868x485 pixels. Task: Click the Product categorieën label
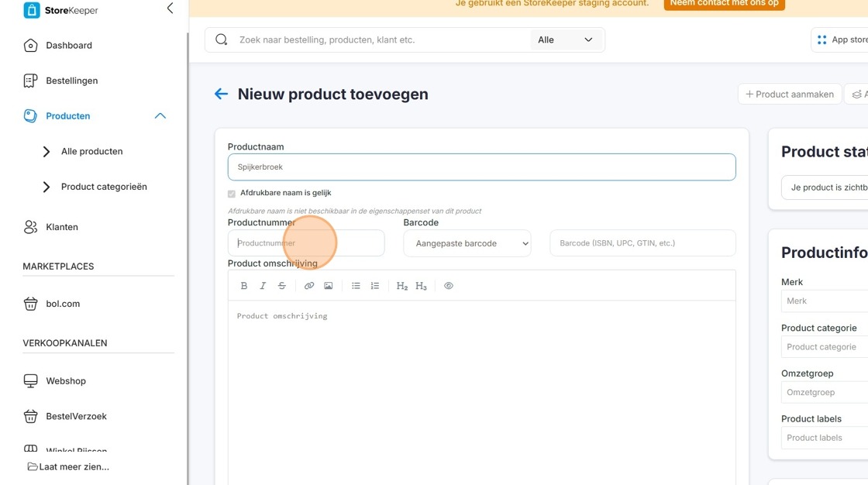104,187
